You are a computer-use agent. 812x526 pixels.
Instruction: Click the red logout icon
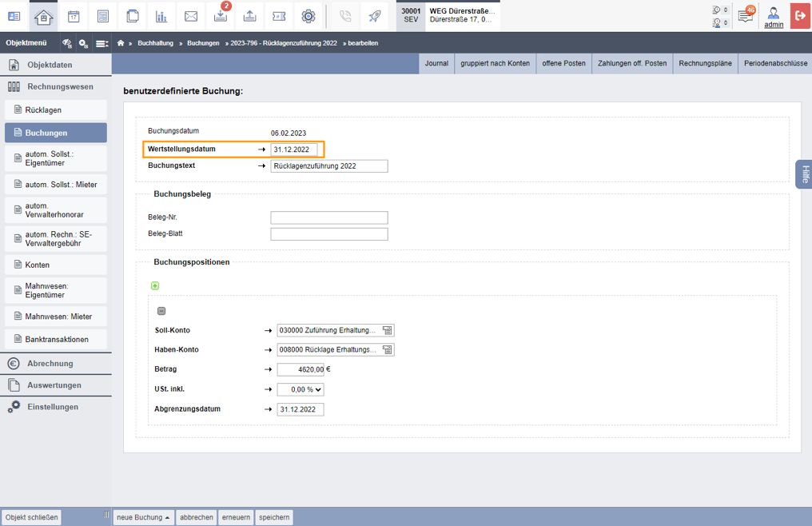tap(801, 15)
